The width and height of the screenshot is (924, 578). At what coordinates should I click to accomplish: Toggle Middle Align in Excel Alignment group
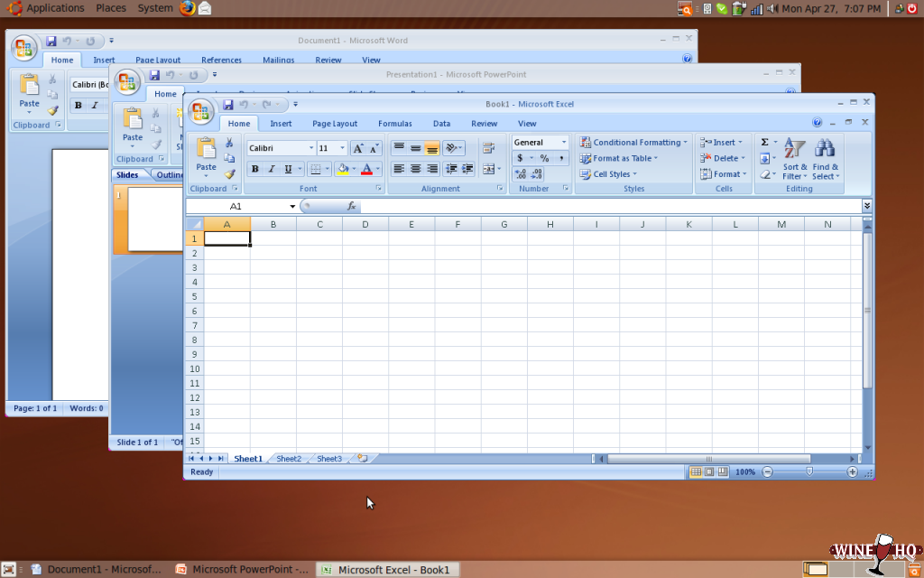point(415,147)
